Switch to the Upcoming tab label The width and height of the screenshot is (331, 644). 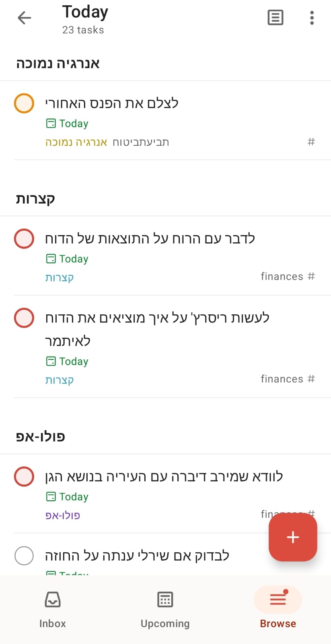[x=165, y=623]
